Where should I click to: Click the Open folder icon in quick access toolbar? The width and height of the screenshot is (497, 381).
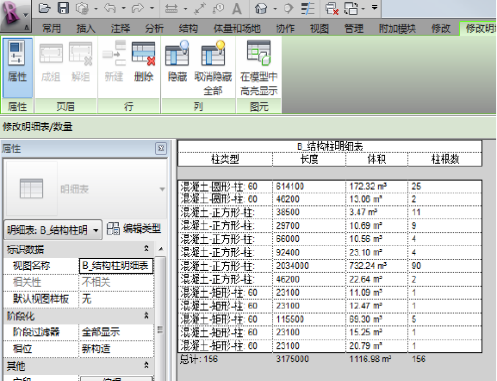44,8
